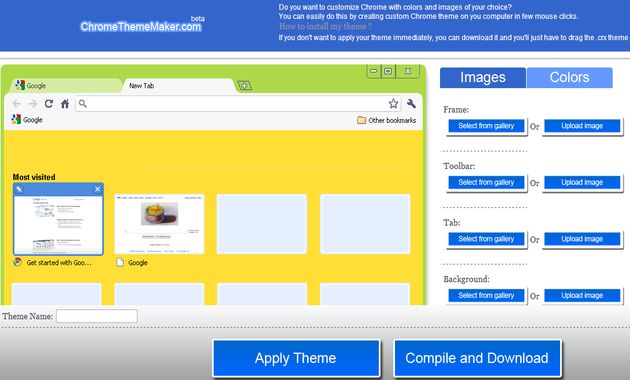Image resolution: width=630 pixels, height=380 pixels.
Task: Open the Google page thumbnail
Action: point(160,224)
